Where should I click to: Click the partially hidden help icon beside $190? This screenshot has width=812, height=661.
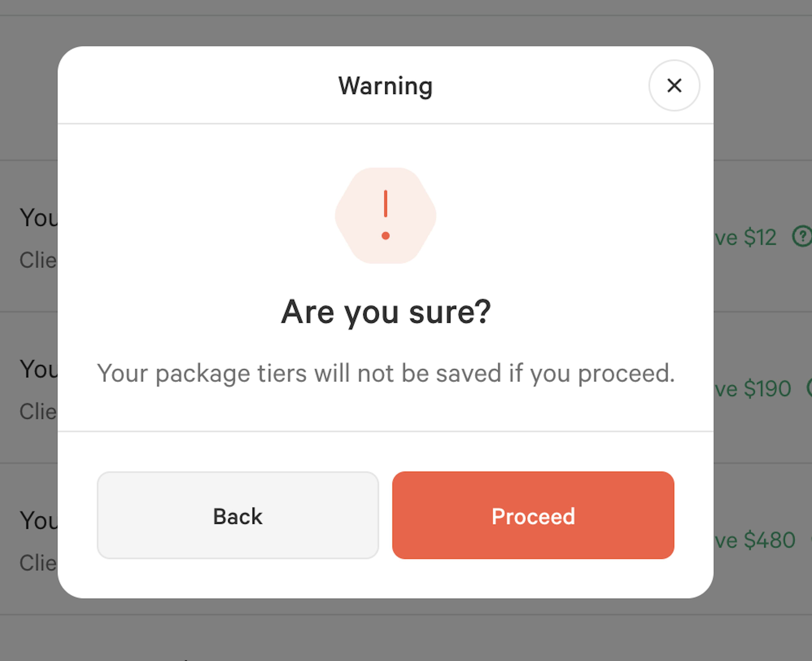(809, 388)
